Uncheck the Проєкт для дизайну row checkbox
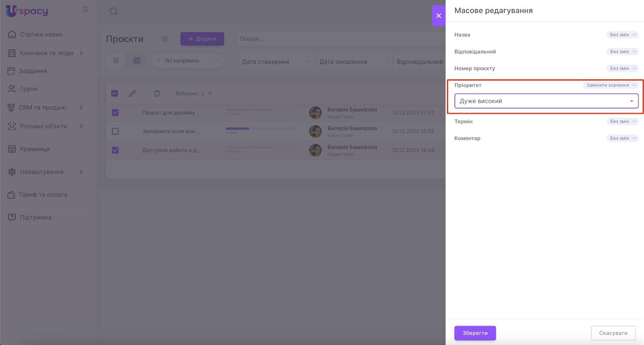 click(115, 112)
